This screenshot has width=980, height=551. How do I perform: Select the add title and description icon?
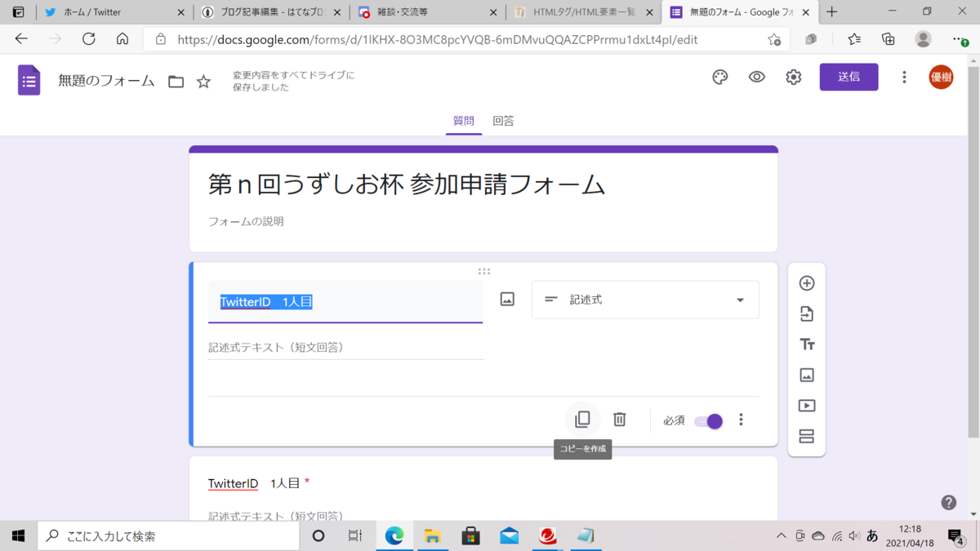coord(806,344)
